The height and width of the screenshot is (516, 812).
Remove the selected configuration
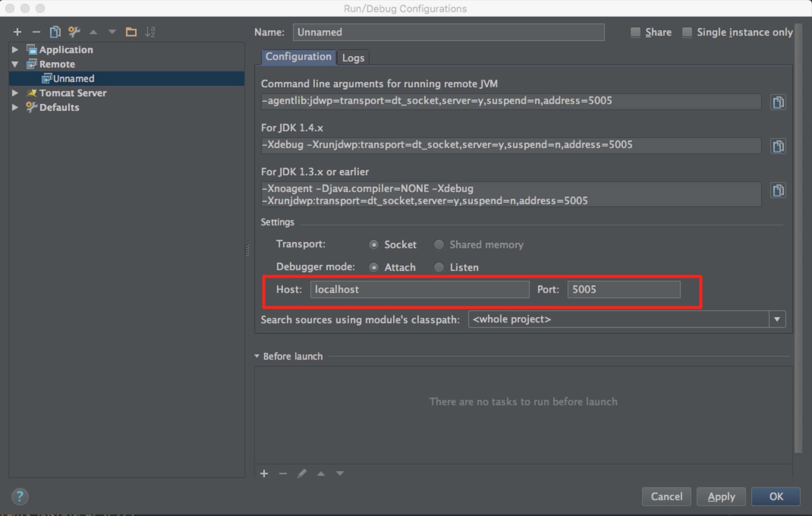pos(36,32)
